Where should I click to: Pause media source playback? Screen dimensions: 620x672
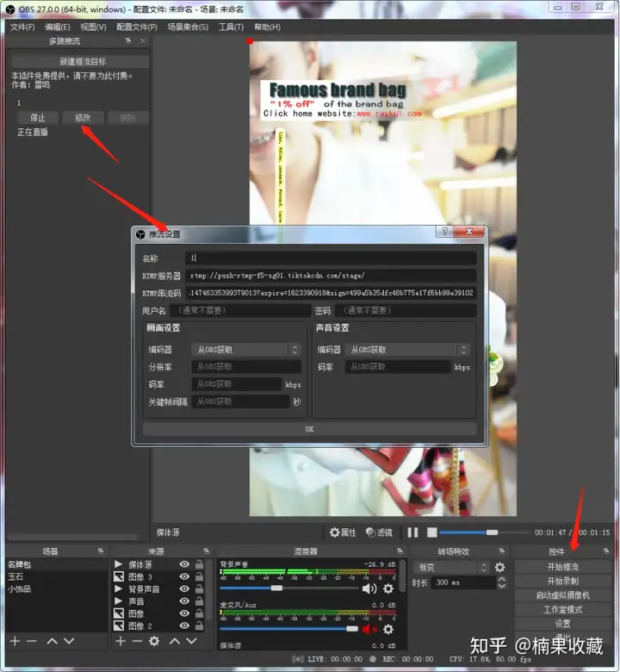point(412,532)
